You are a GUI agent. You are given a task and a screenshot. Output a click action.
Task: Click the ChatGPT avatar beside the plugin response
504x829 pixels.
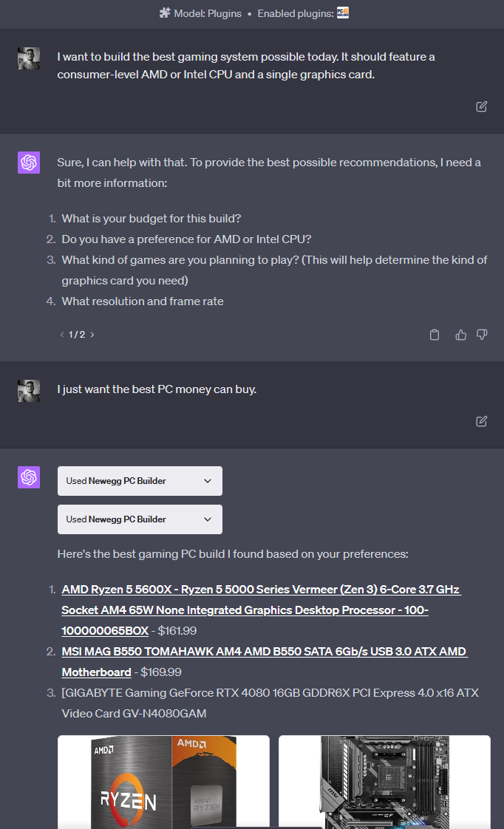pos(28,477)
